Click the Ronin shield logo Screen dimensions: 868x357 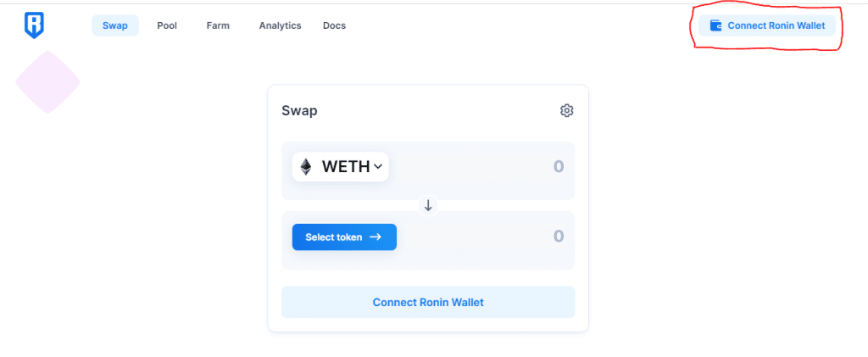click(x=34, y=25)
